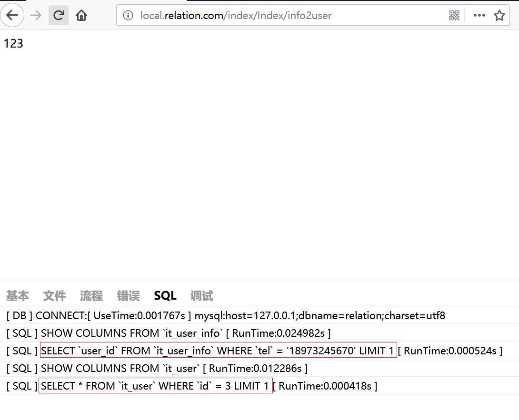Select the 流程 tab
The width and height of the screenshot is (519, 420).
[x=91, y=296]
